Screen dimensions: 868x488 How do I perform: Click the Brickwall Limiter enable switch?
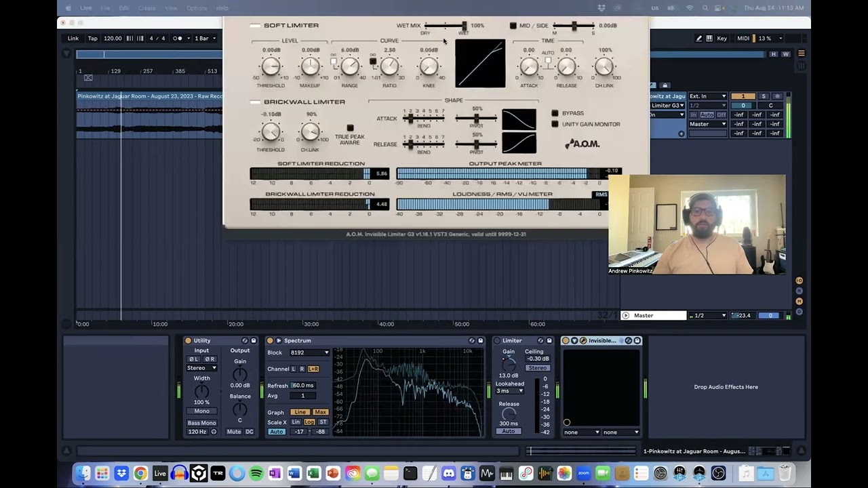255,102
